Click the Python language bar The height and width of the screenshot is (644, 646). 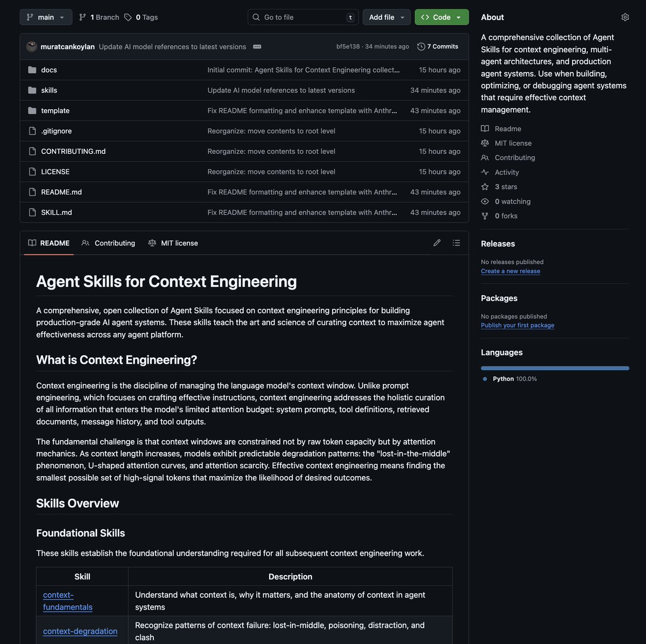click(554, 368)
